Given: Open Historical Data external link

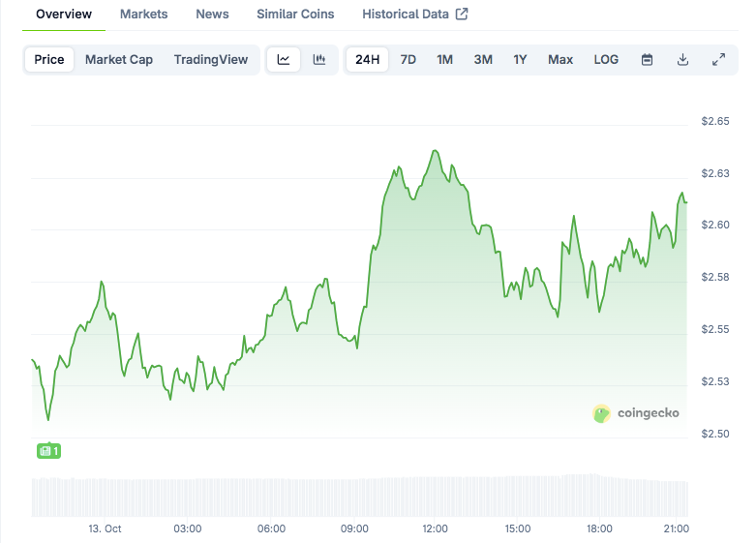Looking at the screenshot, I should pyautogui.click(x=414, y=15).
